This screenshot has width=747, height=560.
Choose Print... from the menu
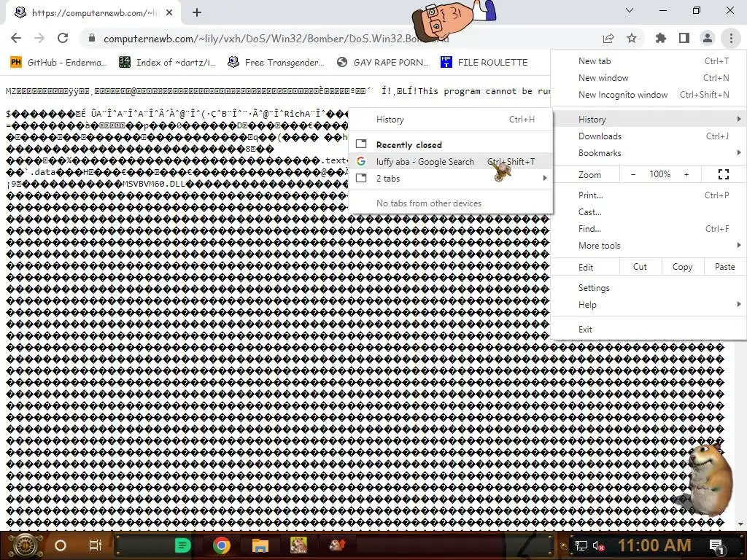[649, 195]
